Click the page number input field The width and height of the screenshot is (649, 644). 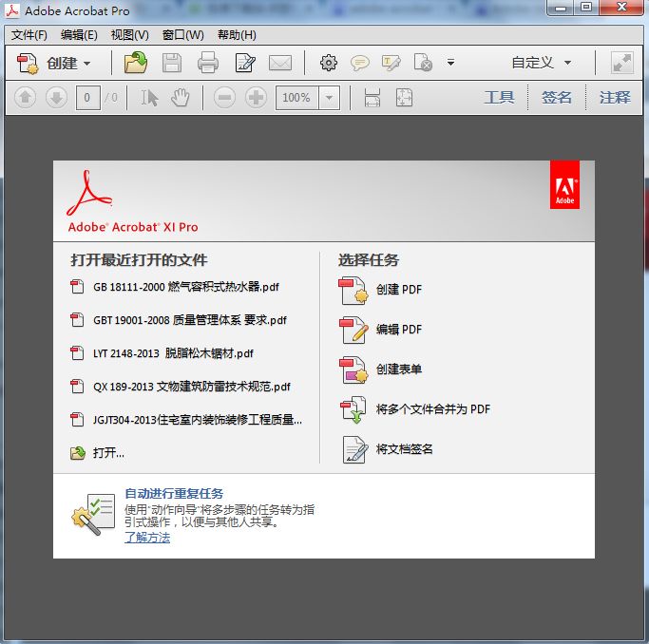point(87,98)
